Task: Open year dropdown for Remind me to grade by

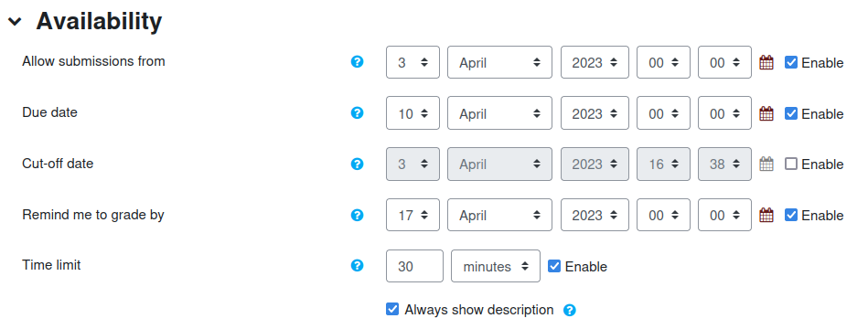Action: [595, 215]
